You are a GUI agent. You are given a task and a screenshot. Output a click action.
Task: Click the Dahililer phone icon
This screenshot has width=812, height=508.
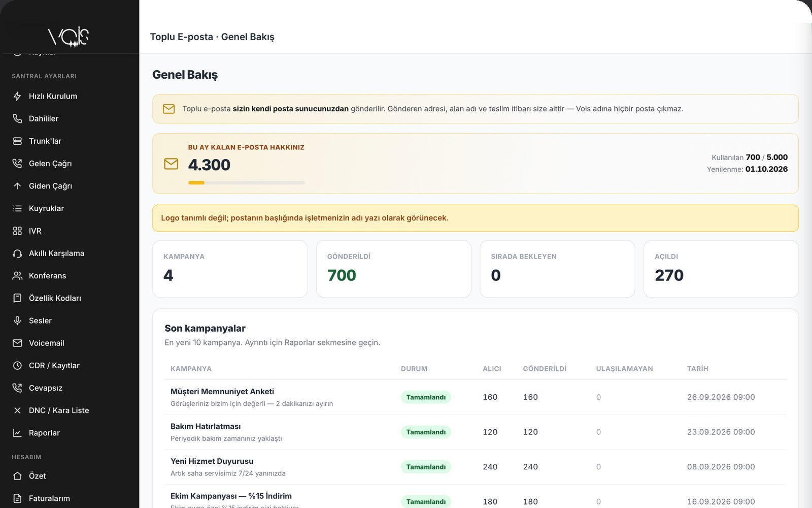click(x=17, y=118)
